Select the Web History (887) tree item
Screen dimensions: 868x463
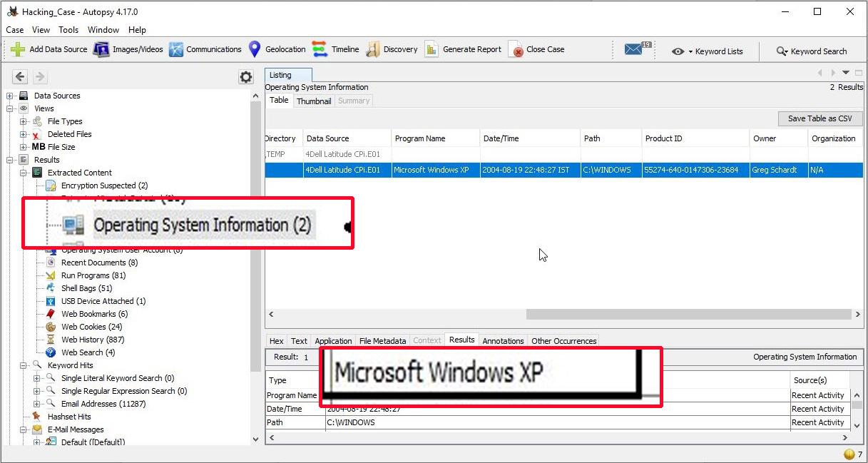click(x=93, y=340)
